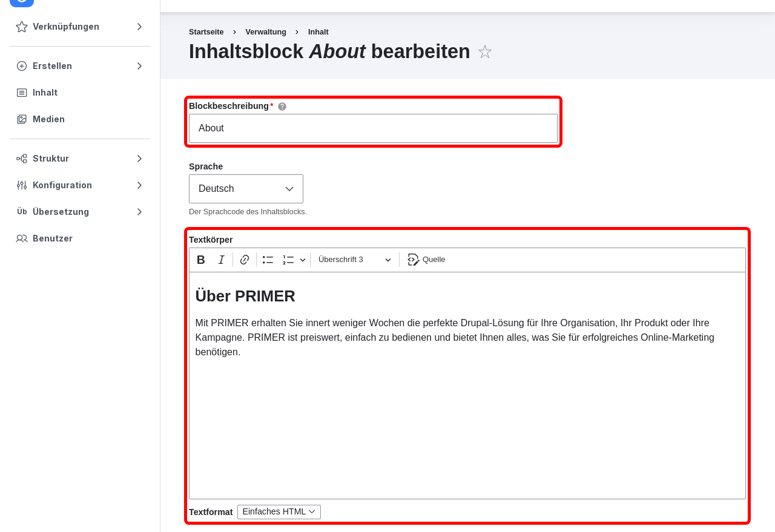Insert a bulleted list
The image size is (775, 532).
pyautogui.click(x=268, y=260)
